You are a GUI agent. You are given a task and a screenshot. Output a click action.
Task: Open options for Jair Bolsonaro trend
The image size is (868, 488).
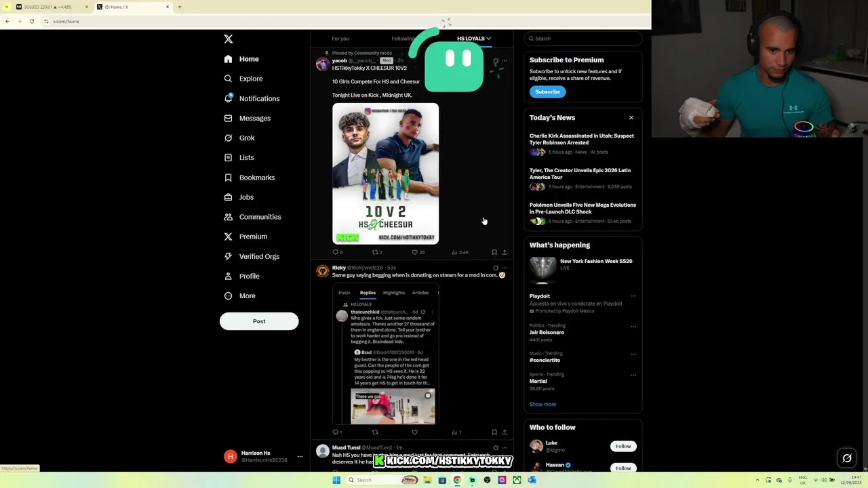[x=633, y=326]
